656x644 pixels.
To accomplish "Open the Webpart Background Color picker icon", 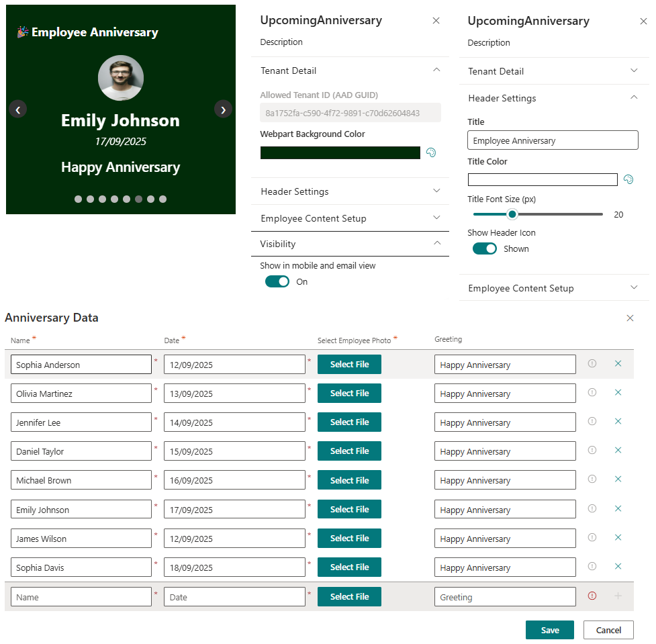I will click(430, 152).
